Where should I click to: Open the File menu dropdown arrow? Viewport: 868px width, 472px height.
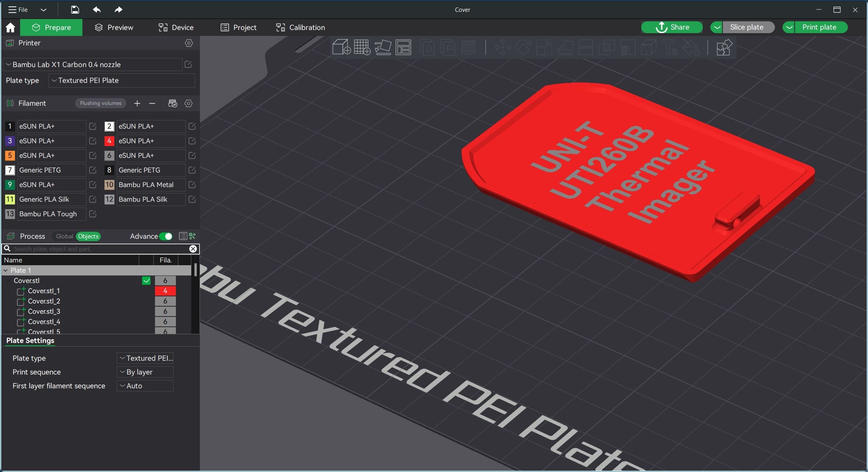point(43,9)
